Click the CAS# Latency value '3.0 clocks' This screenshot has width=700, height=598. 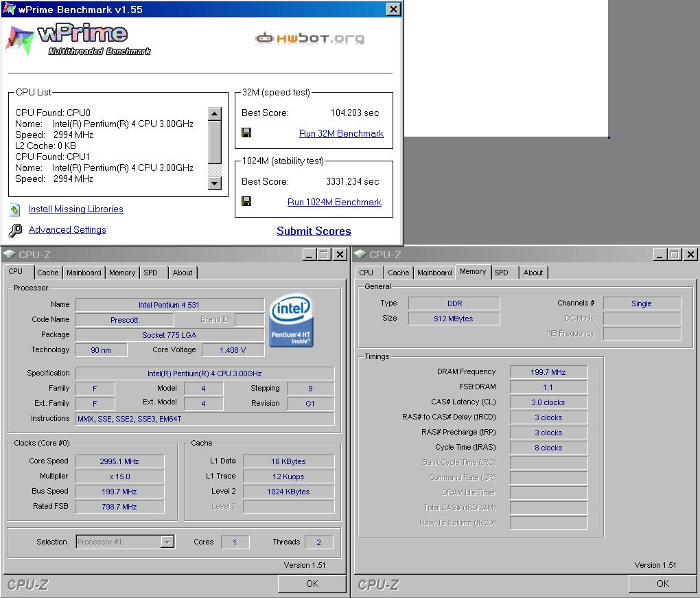coord(548,402)
